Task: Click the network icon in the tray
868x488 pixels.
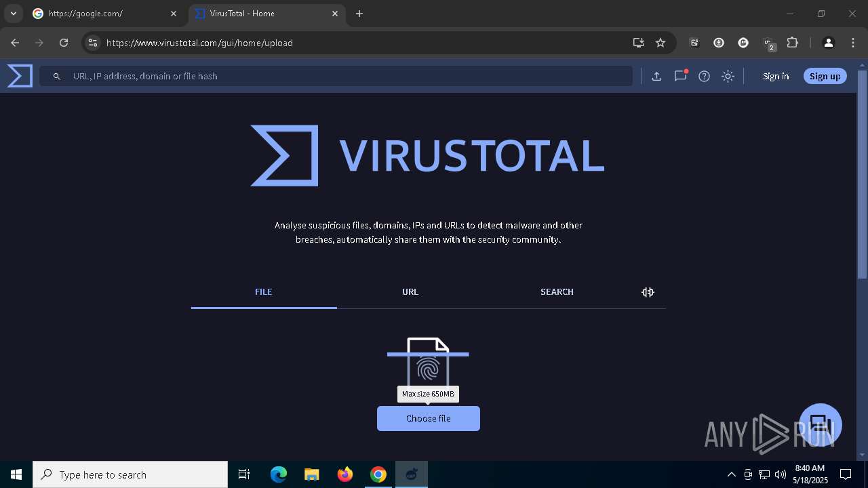Action: tap(764, 474)
